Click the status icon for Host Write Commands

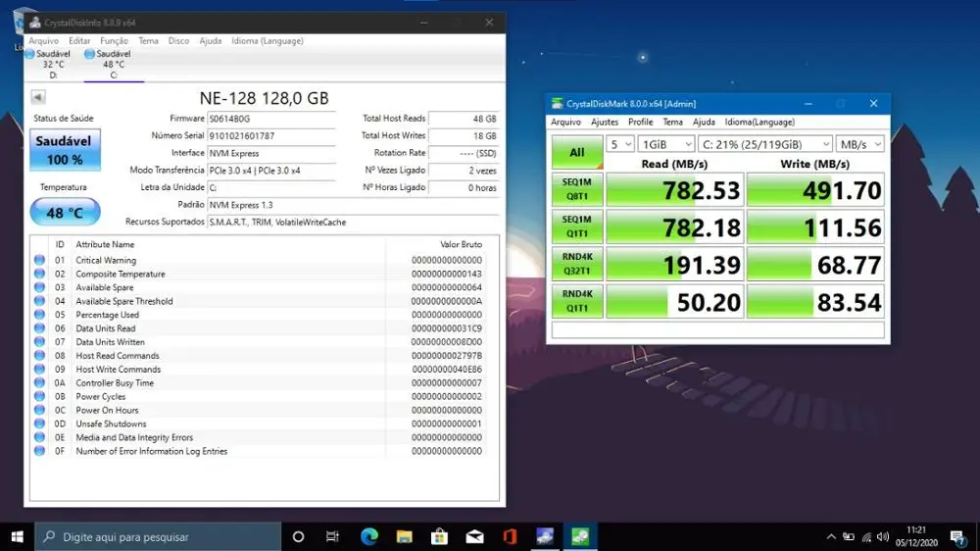click(x=39, y=369)
